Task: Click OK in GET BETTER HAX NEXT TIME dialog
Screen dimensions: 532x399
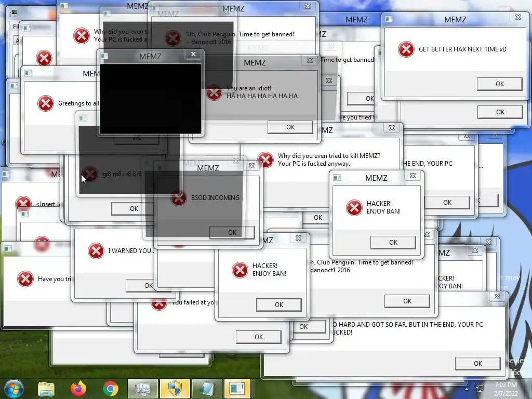Action: [499, 84]
